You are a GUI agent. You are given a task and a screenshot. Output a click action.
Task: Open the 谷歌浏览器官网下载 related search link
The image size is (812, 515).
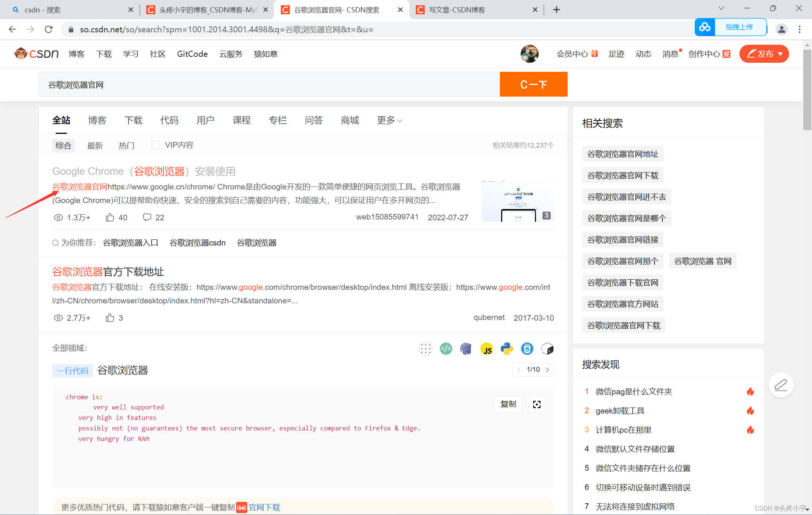622,175
